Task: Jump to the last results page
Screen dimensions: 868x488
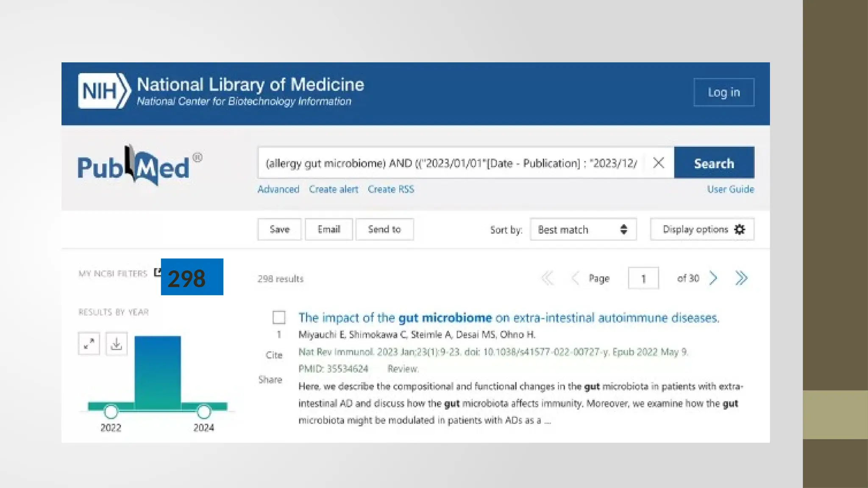Action: click(x=741, y=278)
